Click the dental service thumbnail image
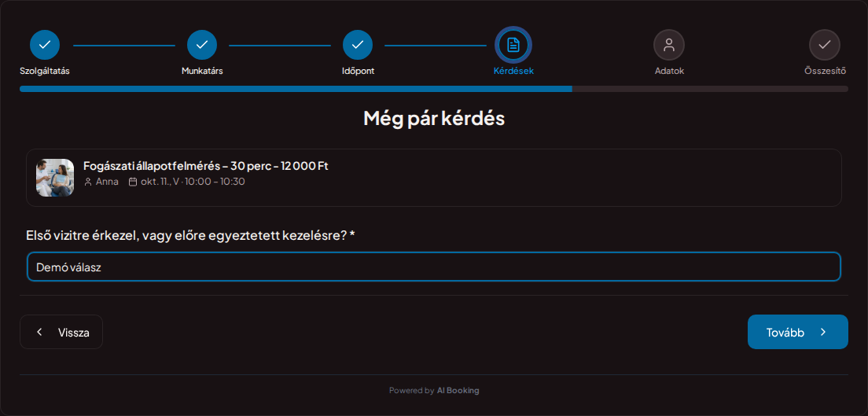868x416 pixels. [55, 178]
